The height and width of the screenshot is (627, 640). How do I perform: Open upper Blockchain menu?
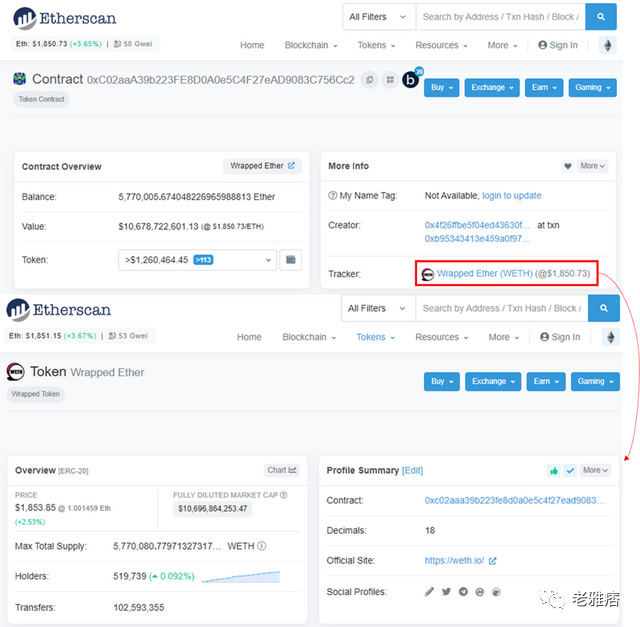(x=311, y=45)
